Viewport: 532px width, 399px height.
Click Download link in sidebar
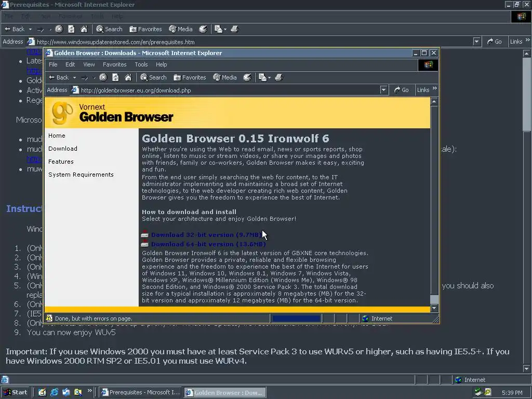[x=63, y=149]
